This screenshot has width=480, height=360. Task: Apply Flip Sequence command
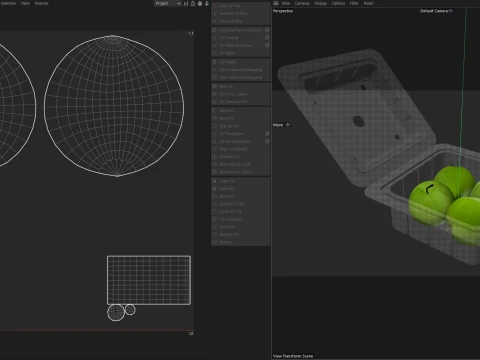pos(241,219)
